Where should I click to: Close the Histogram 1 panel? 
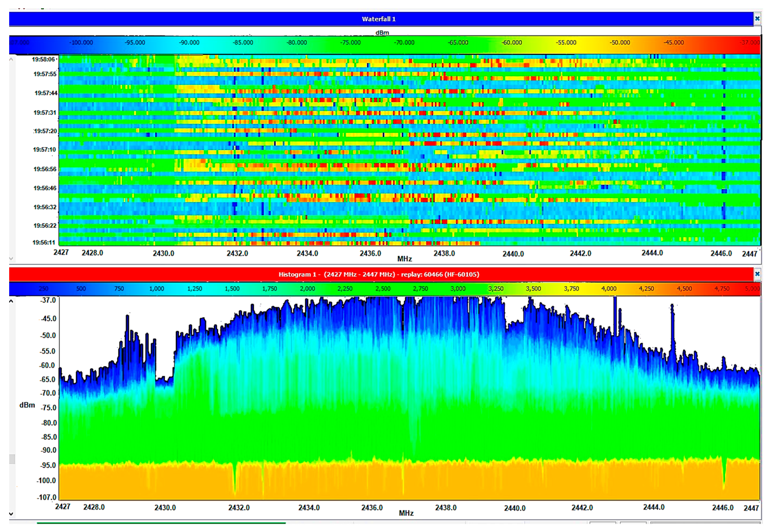click(757, 274)
